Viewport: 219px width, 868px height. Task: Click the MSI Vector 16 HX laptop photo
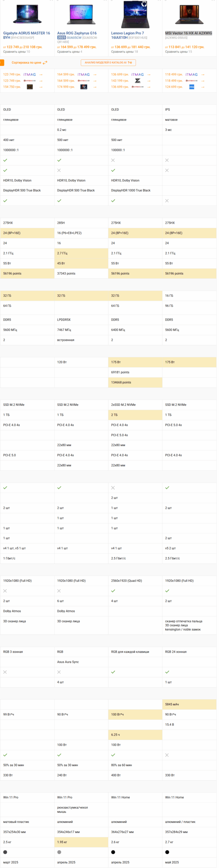click(189, 15)
